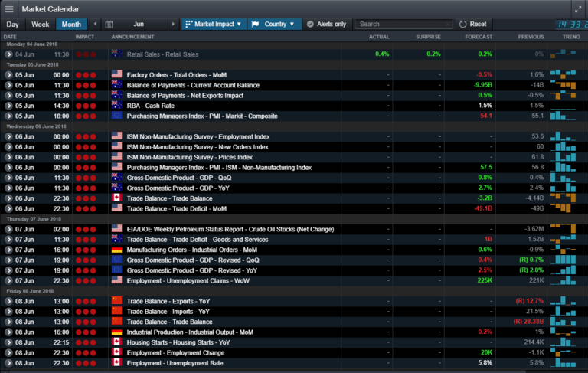The height and width of the screenshot is (373, 588).
Task: Expand the PMI Markit Composite row
Action: (8, 116)
